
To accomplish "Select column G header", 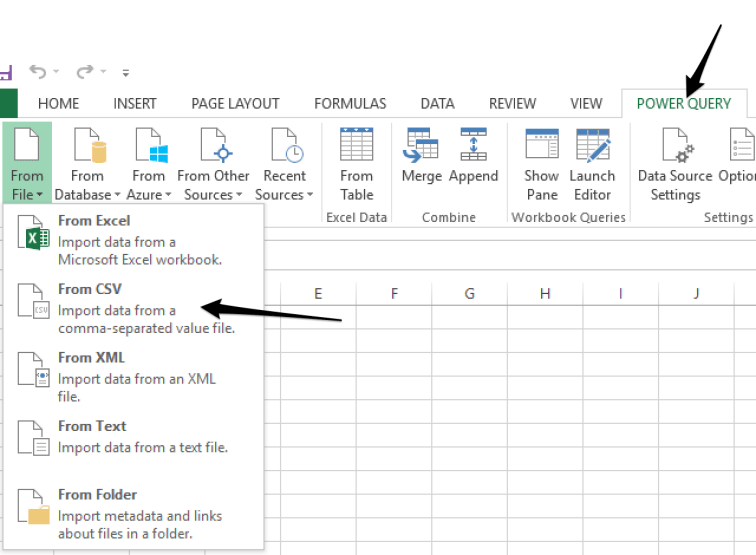I will coord(469,293).
